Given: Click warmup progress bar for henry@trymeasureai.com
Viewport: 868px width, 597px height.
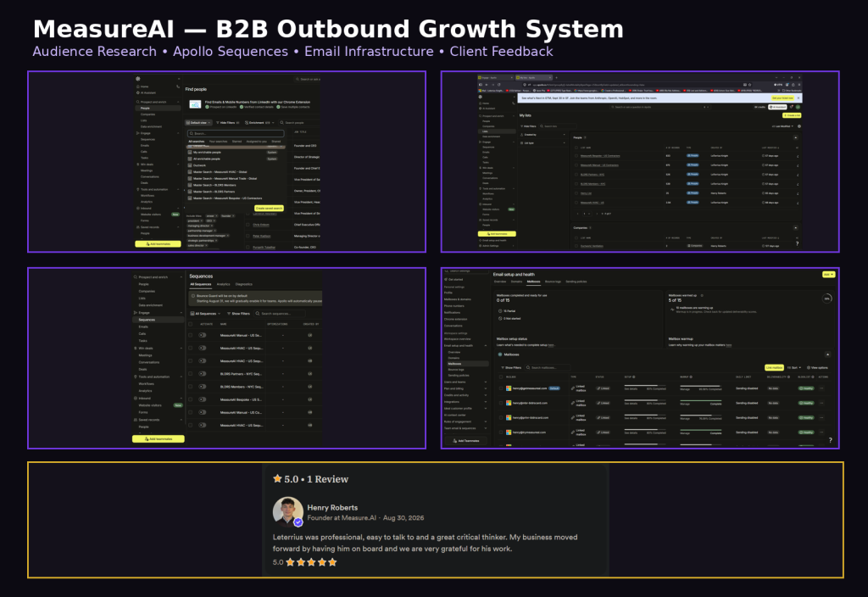Looking at the screenshot, I should (x=700, y=430).
